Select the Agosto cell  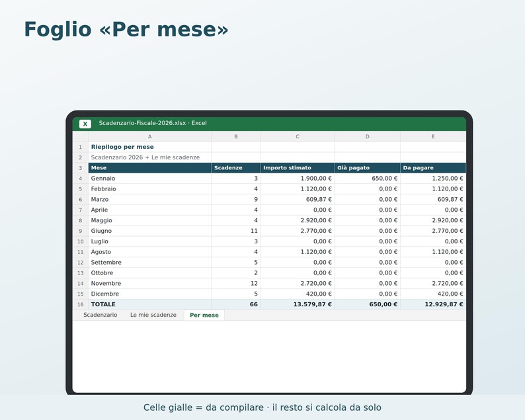pos(149,252)
